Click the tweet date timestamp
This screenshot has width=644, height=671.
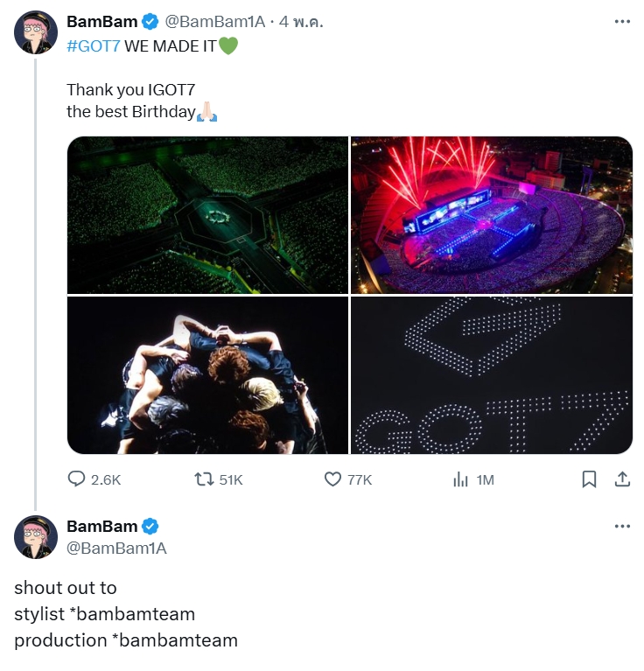pos(301,23)
